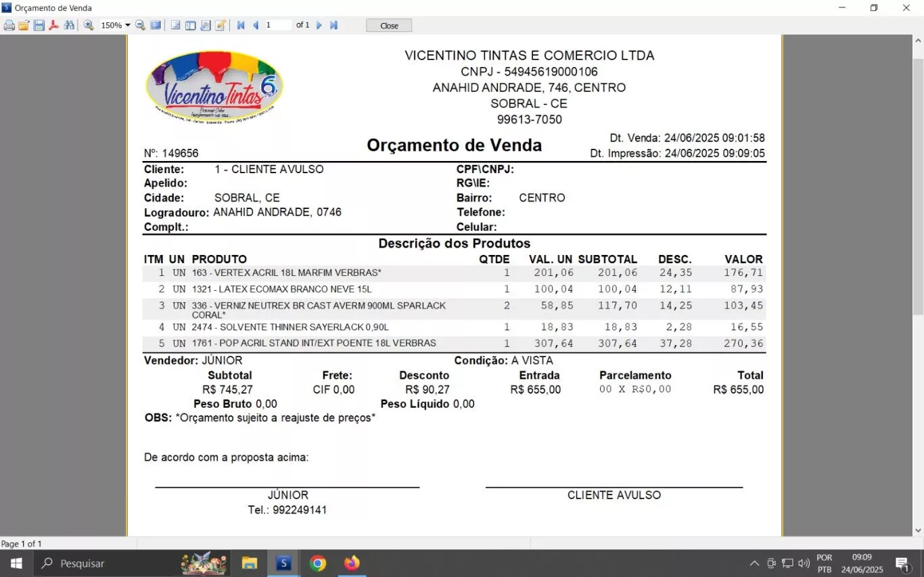Open the network icon in system tray

[787, 563]
